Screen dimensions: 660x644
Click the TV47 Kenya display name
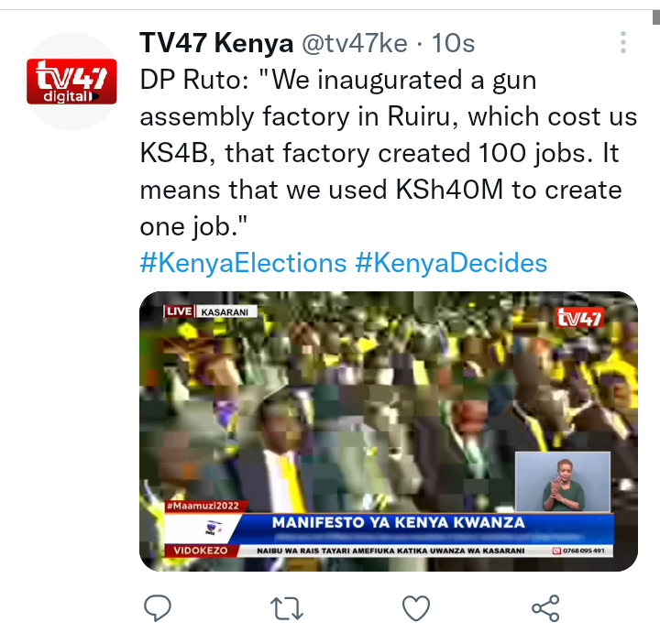216,43
